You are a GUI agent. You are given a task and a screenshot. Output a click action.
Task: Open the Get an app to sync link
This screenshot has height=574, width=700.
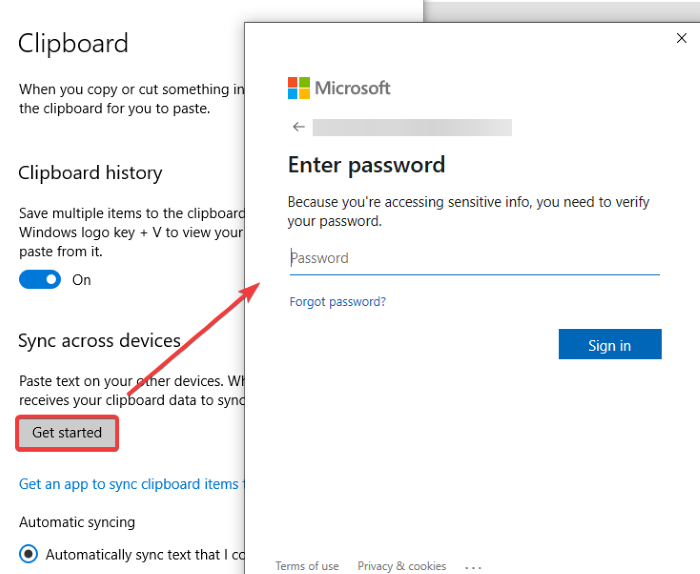click(130, 484)
